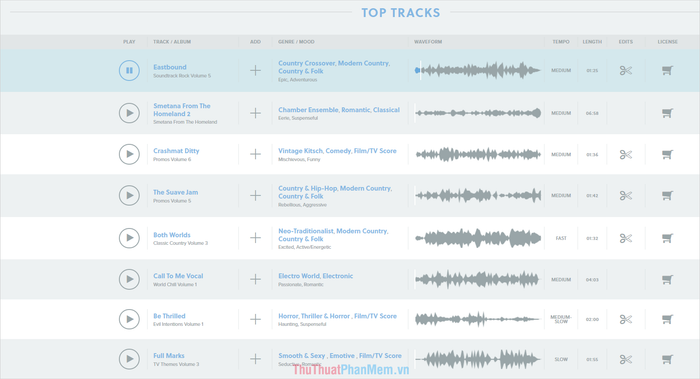Add Crashmat Ditty using plus icon
The width and height of the screenshot is (700, 379).
[255, 154]
